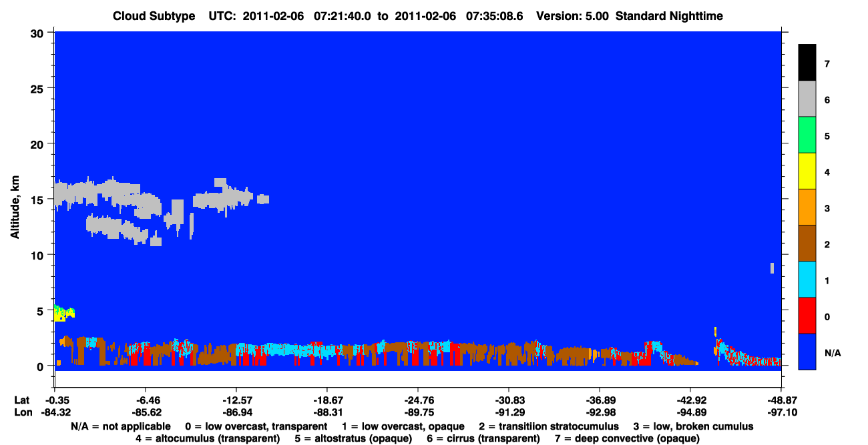Click the yellow altocumulus swatch labeled 4
Viewport: 868px width, 445px height.
807,171
